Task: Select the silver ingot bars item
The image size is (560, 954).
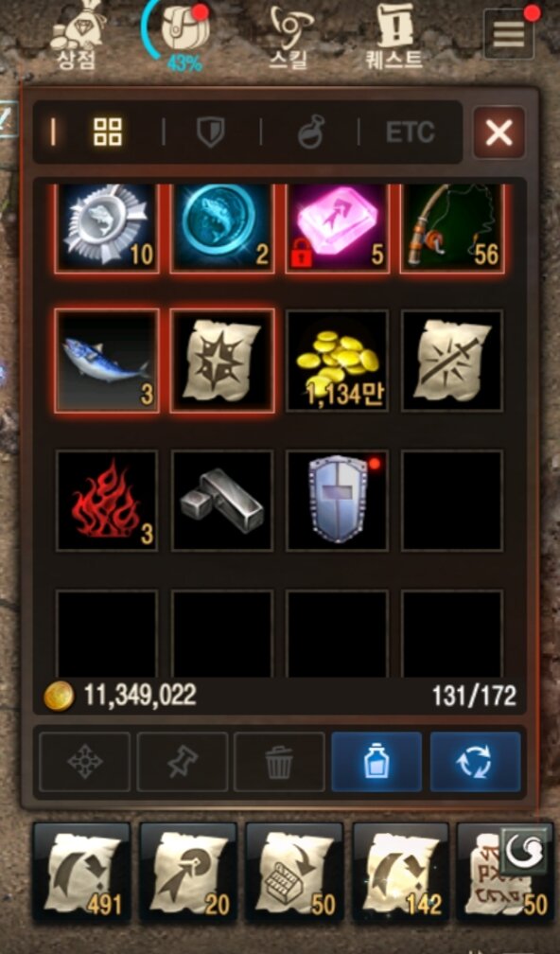Action: click(x=222, y=500)
